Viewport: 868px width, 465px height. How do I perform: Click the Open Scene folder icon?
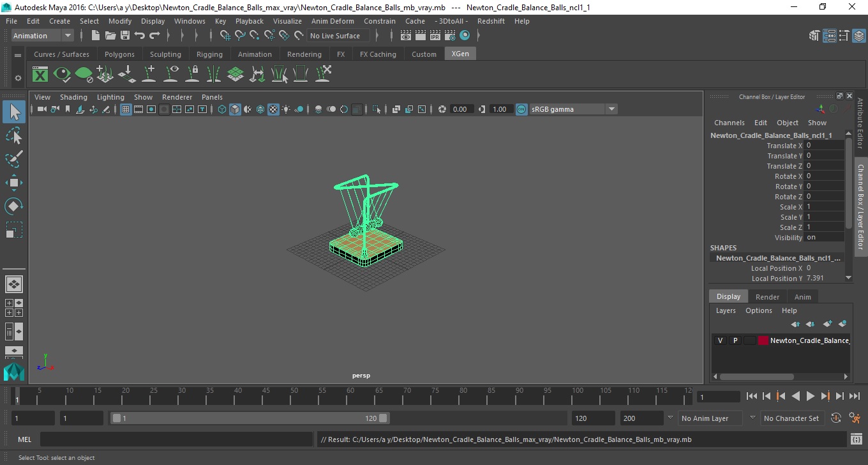click(x=110, y=36)
